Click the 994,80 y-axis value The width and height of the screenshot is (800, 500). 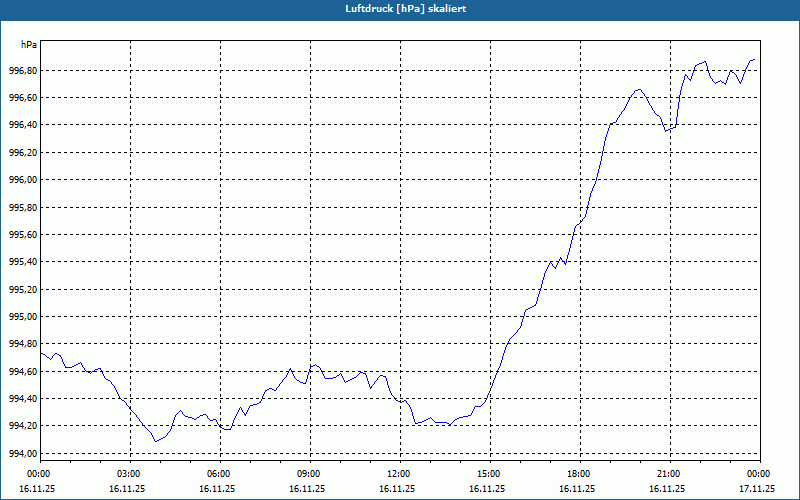coord(23,344)
